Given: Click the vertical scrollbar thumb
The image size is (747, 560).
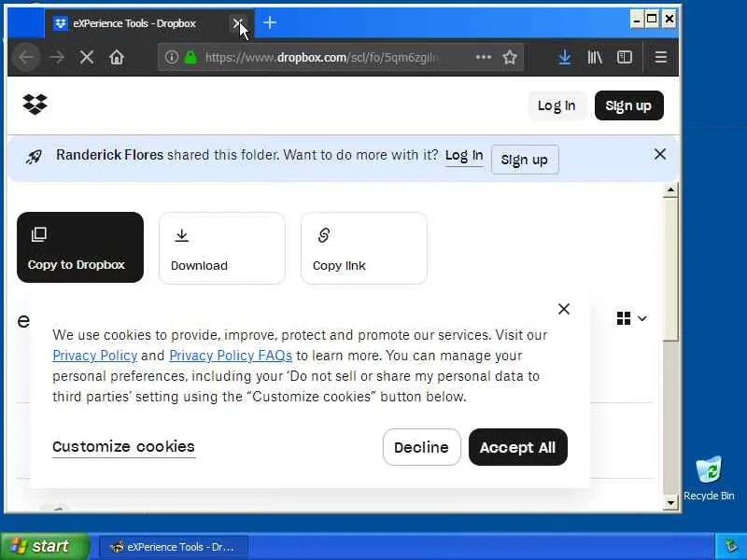Looking at the screenshot, I should [x=670, y=269].
